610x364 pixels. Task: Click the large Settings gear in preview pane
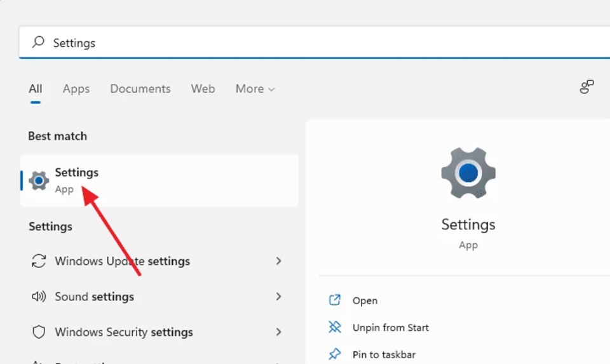coord(468,173)
